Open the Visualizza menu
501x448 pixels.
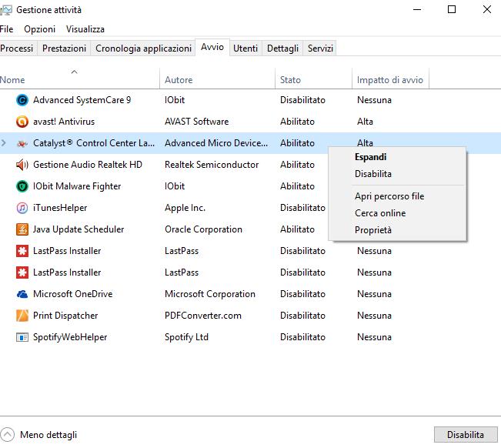click(x=85, y=29)
